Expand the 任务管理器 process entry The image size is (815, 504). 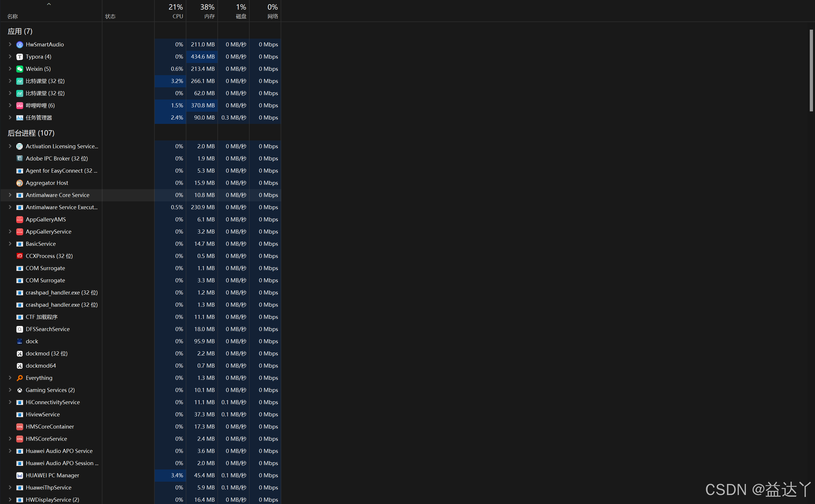click(10, 118)
